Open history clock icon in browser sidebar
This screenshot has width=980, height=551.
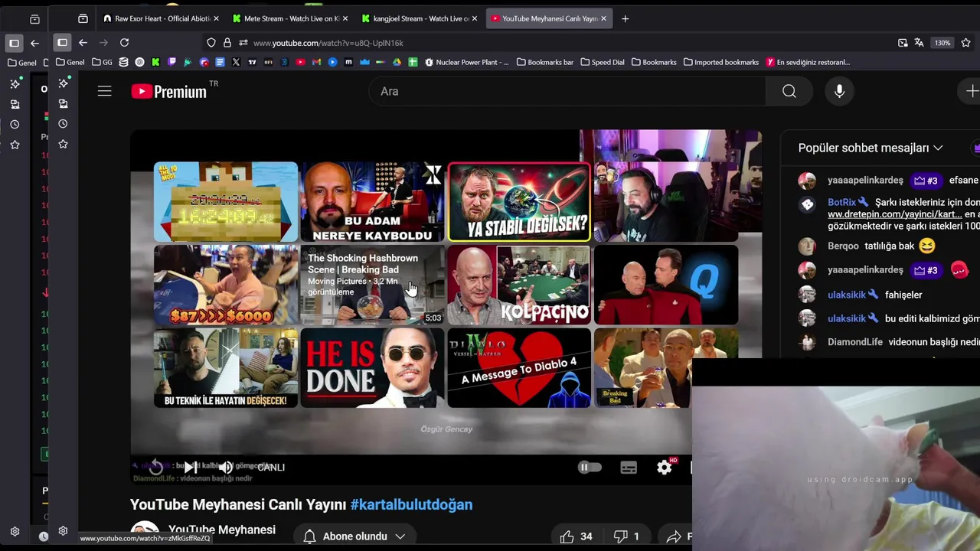(63, 124)
